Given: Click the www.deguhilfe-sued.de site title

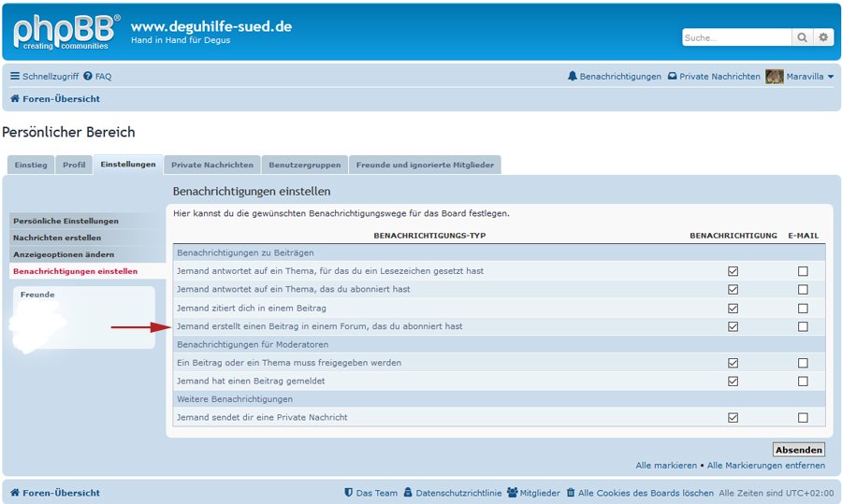Looking at the screenshot, I should point(211,26).
